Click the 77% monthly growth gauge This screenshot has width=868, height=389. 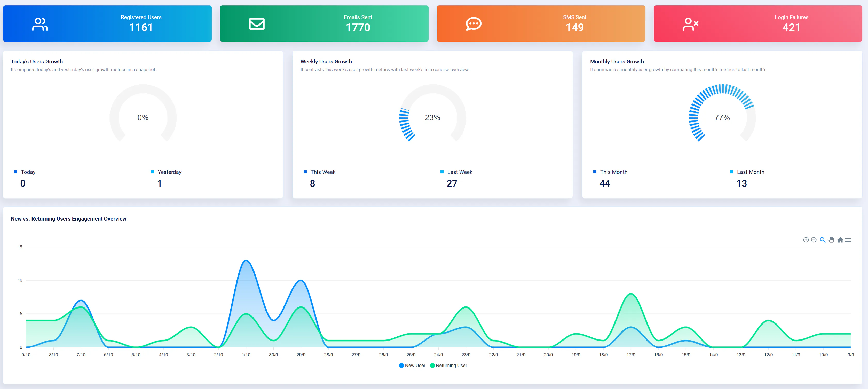(x=722, y=118)
